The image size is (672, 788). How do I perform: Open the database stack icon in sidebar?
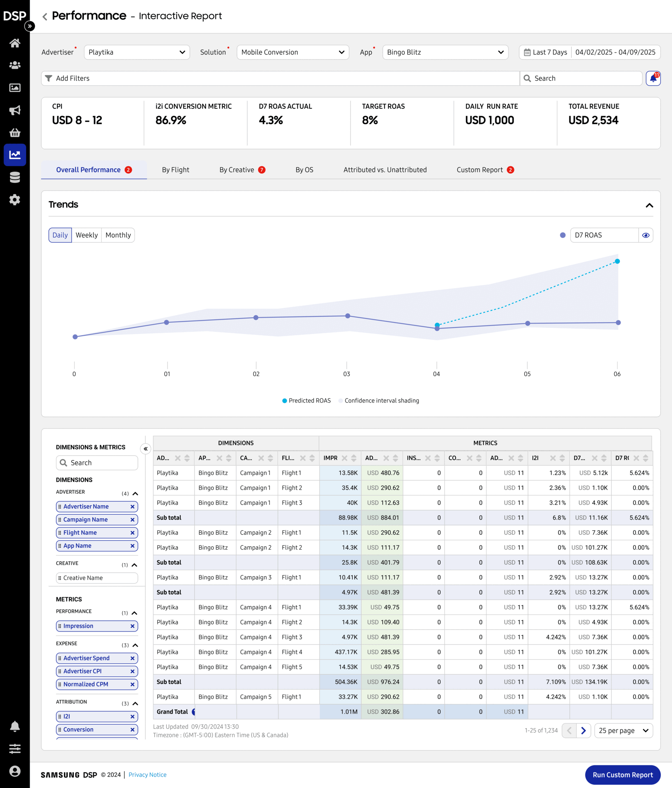[x=15, y=177]
